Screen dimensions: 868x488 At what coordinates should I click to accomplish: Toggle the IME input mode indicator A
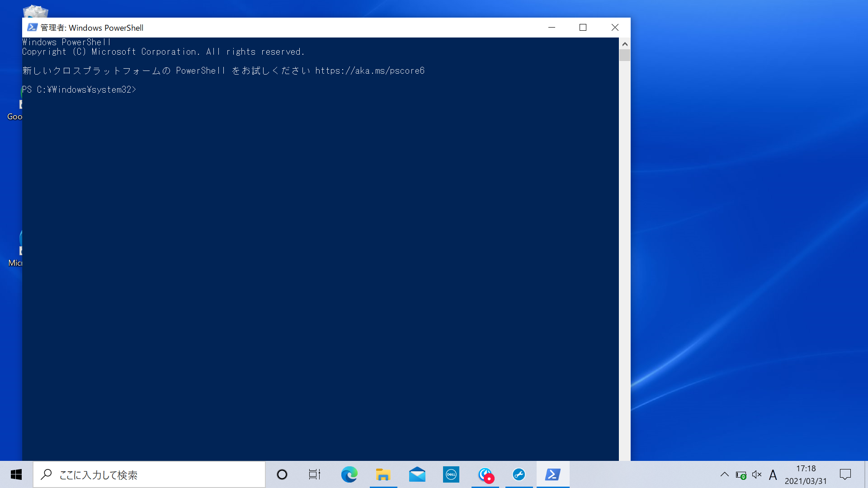pyautogui.click(x=773, y=475)
